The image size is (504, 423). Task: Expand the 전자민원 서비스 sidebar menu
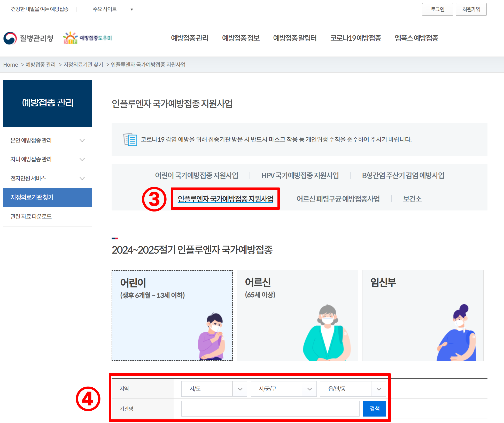(47, 178)
